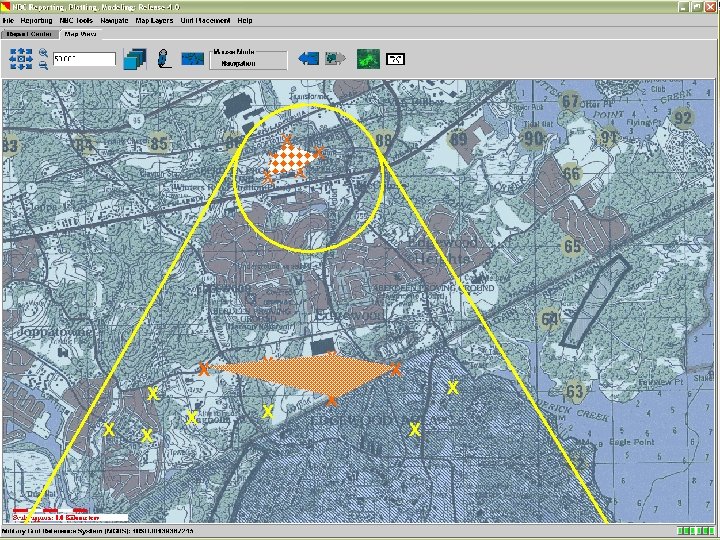720x540 pixels.
Task: Open the Help menu
Action: coord(245,21)
